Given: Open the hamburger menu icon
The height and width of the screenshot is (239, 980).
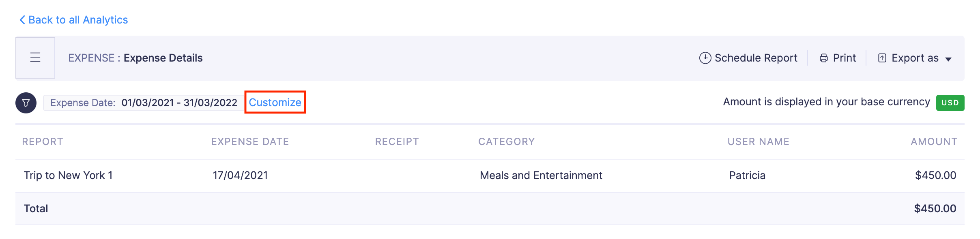Looking at the screenshot, I should click(35, 58).
